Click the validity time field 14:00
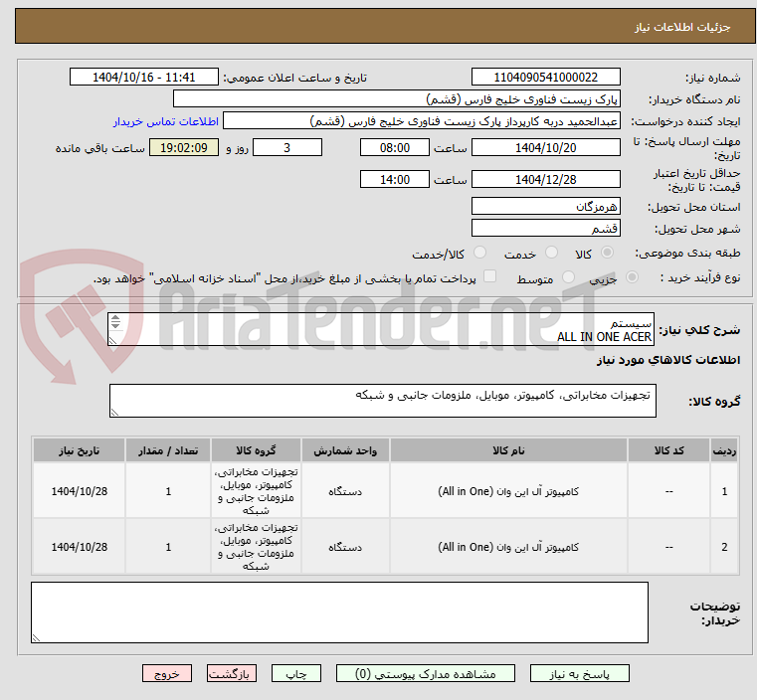 (x=395, y=179)
